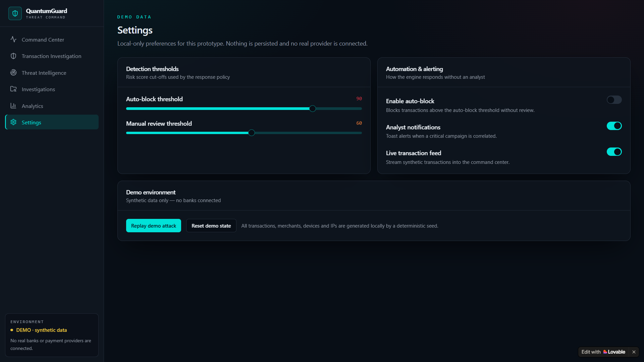Click the Threat Intelligence radar icon
644x362 pixels.
coord(13,72)
